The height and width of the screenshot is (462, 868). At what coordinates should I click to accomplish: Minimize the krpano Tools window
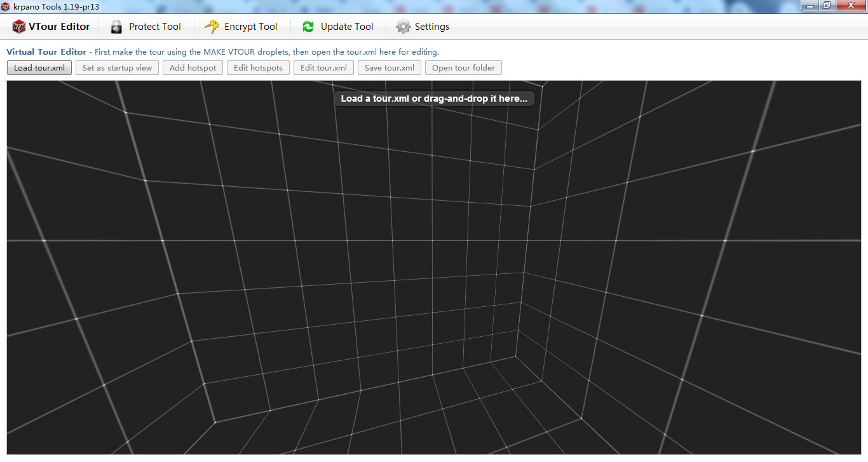[x=810, y=6]
